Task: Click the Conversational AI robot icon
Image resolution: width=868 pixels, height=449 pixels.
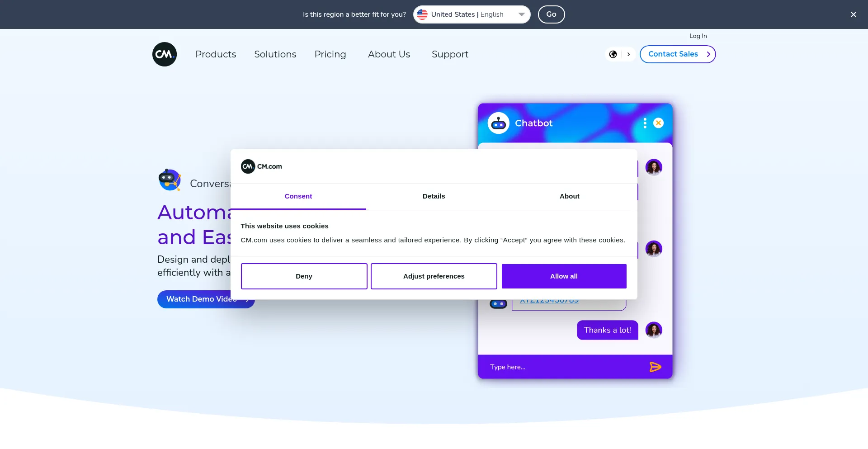Action: [170, 180]
